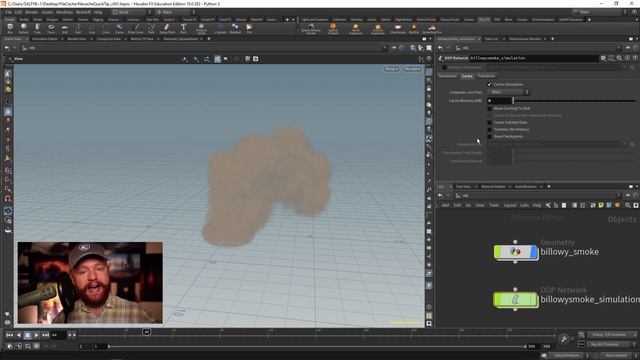
Task: Open the network editor Layout menu
Action: [510, 205]
